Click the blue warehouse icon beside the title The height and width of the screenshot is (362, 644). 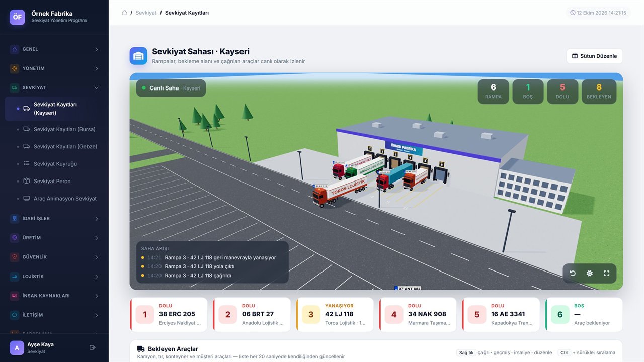click(138, 56)
